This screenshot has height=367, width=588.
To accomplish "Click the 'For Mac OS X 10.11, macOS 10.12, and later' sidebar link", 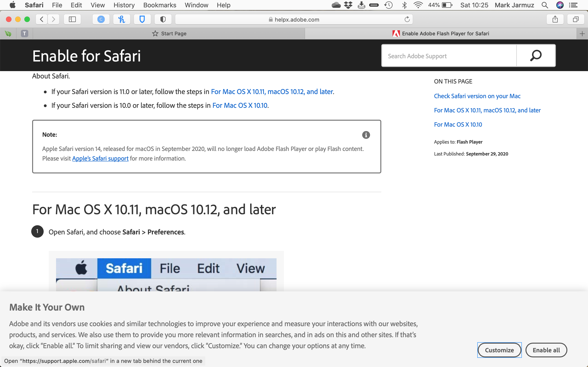I will (x=487, y=110).
